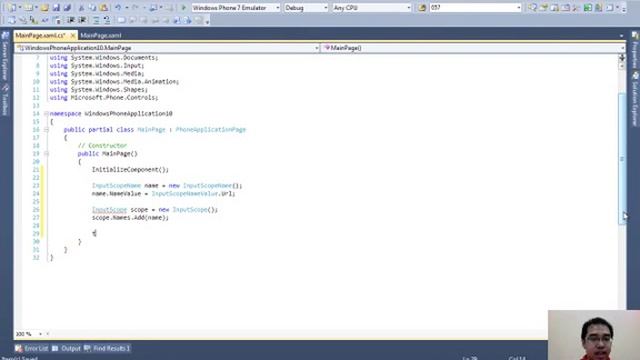The height and width of the screenshot is (360, 640).
Task: Click the Add New Item icon
Action: point(28,8)
